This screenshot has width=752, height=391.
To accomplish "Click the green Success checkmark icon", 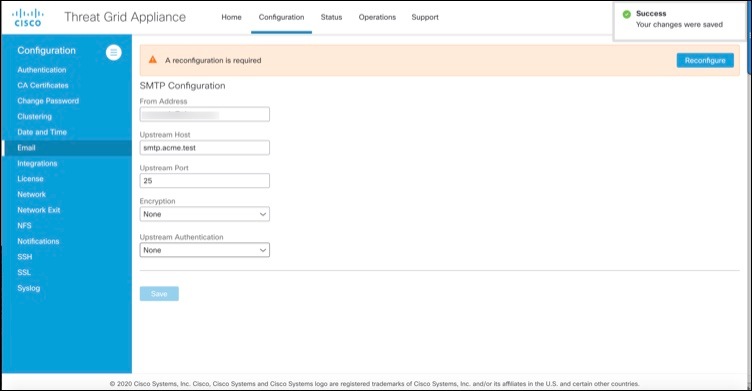I will pos(626,14).
